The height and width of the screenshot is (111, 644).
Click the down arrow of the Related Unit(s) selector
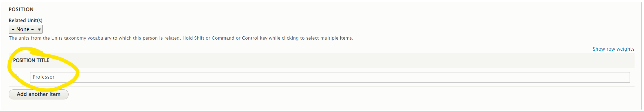point(39,29)
